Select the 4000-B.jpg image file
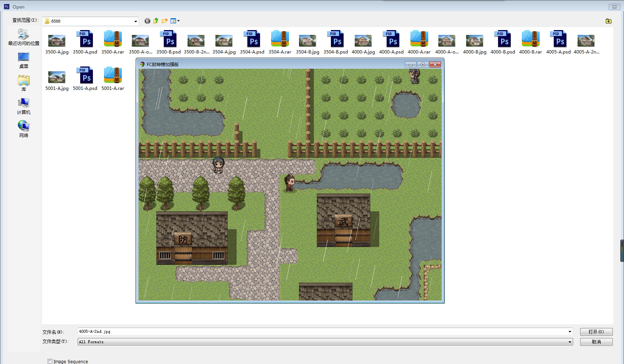The height and width of the screenshot is (364, 624). tap(475, 40)
